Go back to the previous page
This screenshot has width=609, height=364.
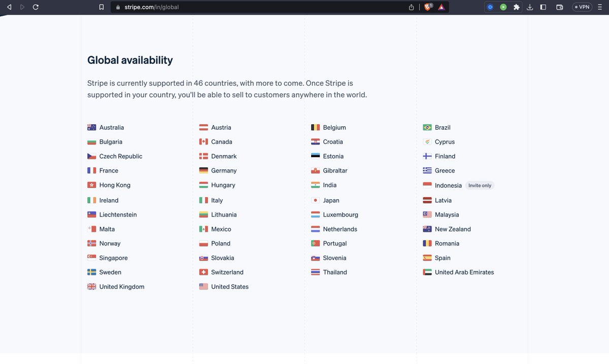(9, 7)
